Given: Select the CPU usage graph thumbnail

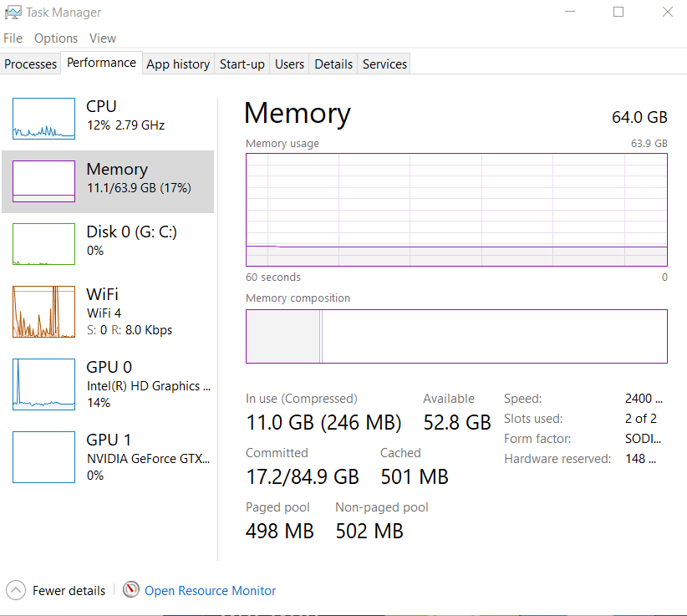Looking at the screenshot, I should point(44,119).
